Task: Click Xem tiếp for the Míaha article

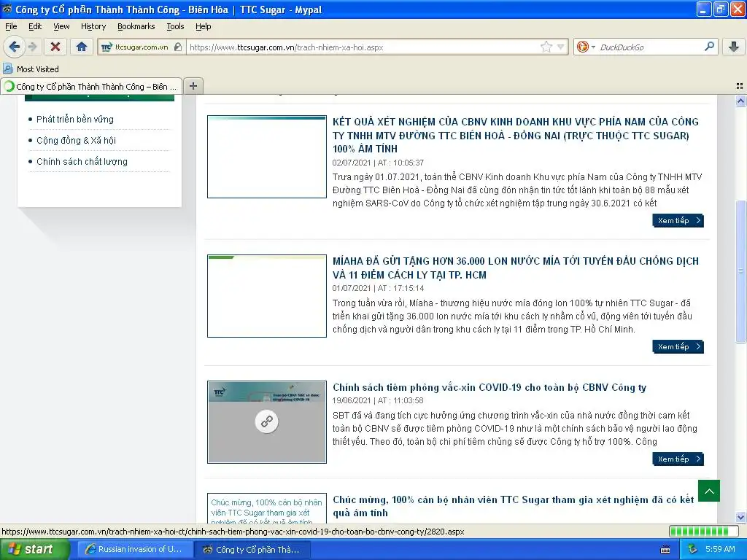Action: tap(678, 346)
